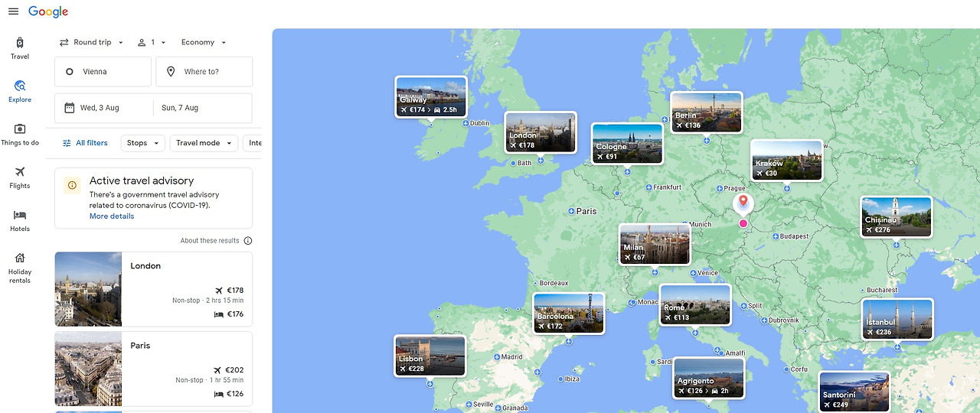980x413 pixels.
Task: Select the London map card
Action: tap(541, 132)
